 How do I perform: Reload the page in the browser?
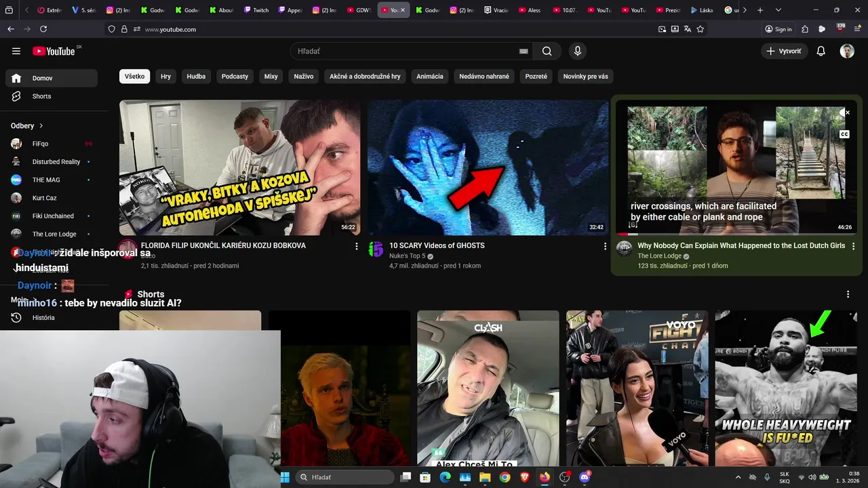[x=43, y=29]
